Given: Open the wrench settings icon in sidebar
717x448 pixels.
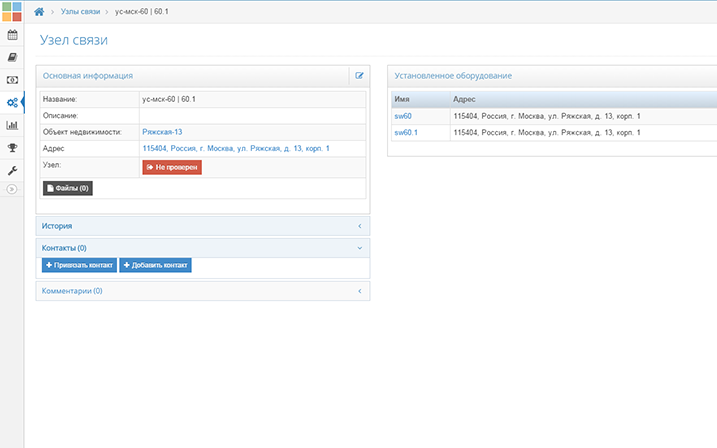Looking at the screenshot, I should 12,170.
